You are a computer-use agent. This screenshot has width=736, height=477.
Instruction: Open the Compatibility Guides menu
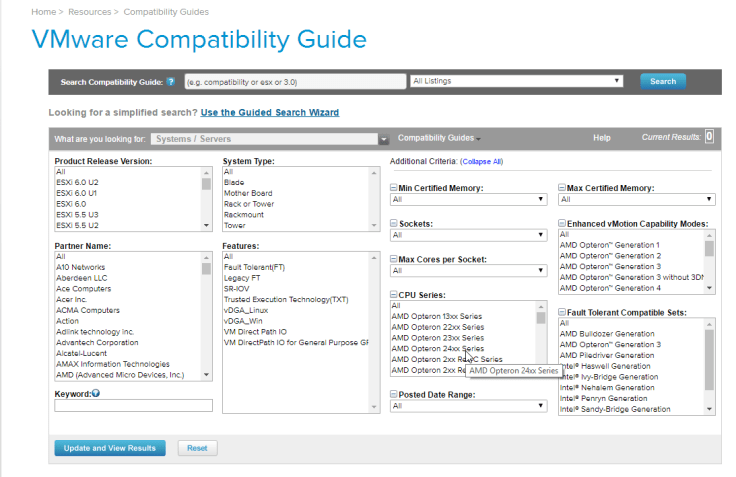(439, 138)
